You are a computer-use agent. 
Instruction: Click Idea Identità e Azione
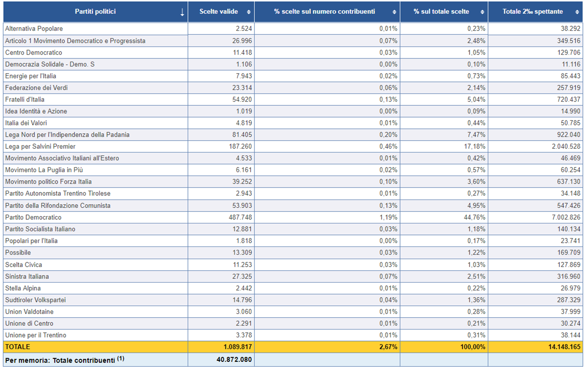pyautogui.click(x=36, y=111)
